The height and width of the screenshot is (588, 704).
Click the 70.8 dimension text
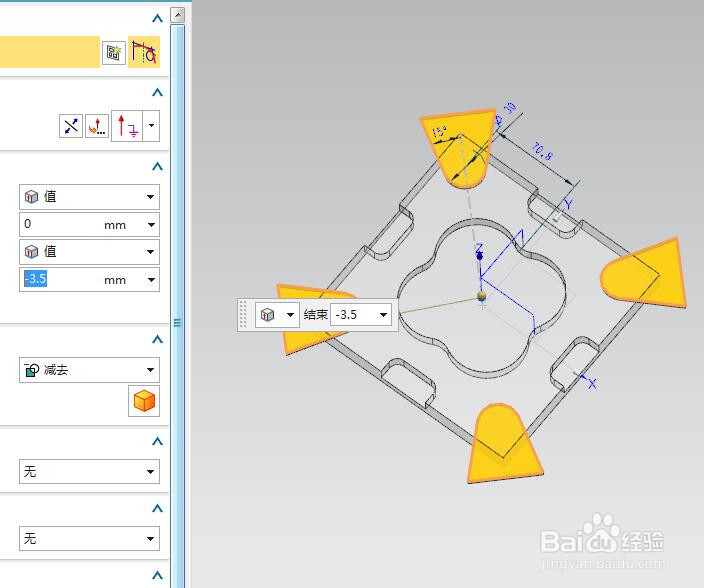(x=543, y=151)
